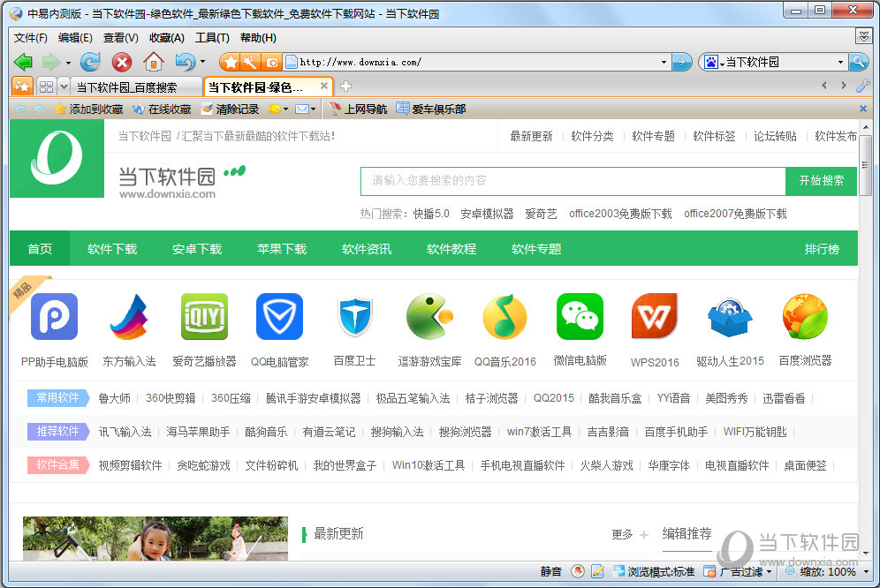Stop loading with the red X icon
The width and height of the screenshot is (880, 588).
[121, 62]
